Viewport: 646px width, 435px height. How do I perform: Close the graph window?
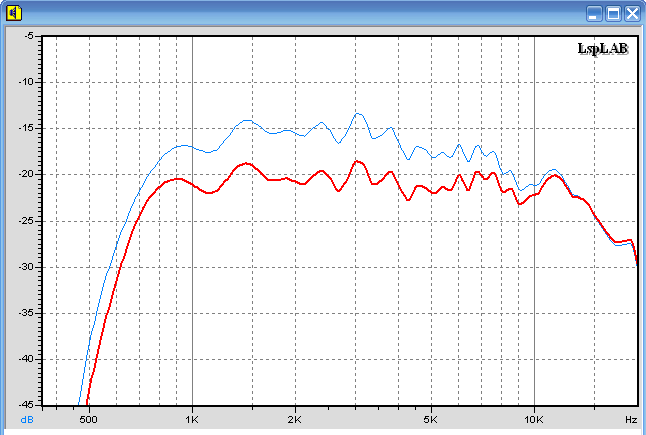pos(632,14)
